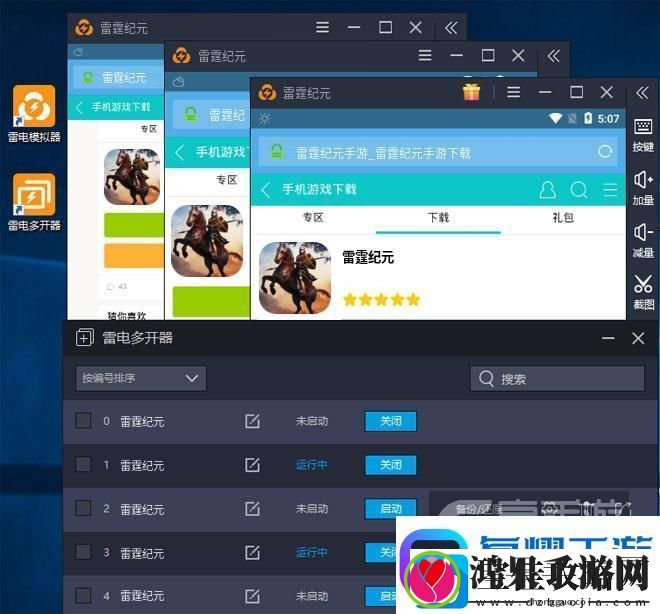Check the box for instance 2 雷霆纪元
660x614 pixels.
(x=83, y=508)
